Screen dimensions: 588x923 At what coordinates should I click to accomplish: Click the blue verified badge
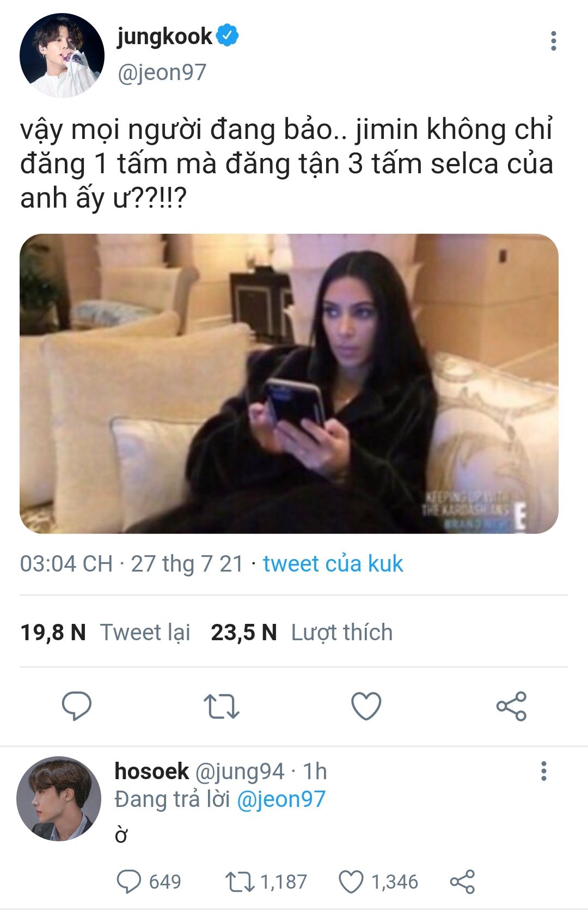tap(227, 35)
